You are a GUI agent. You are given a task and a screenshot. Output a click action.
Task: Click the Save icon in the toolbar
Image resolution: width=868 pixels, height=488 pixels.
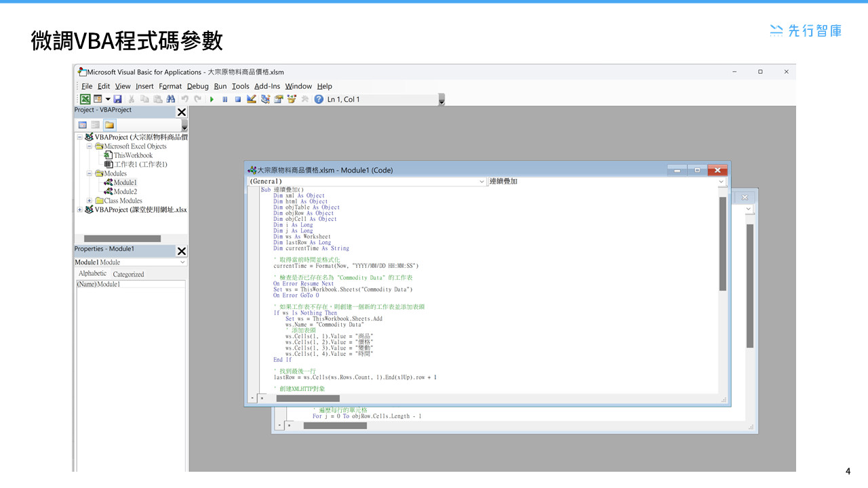pyautogui.click(x=118, y=99)
